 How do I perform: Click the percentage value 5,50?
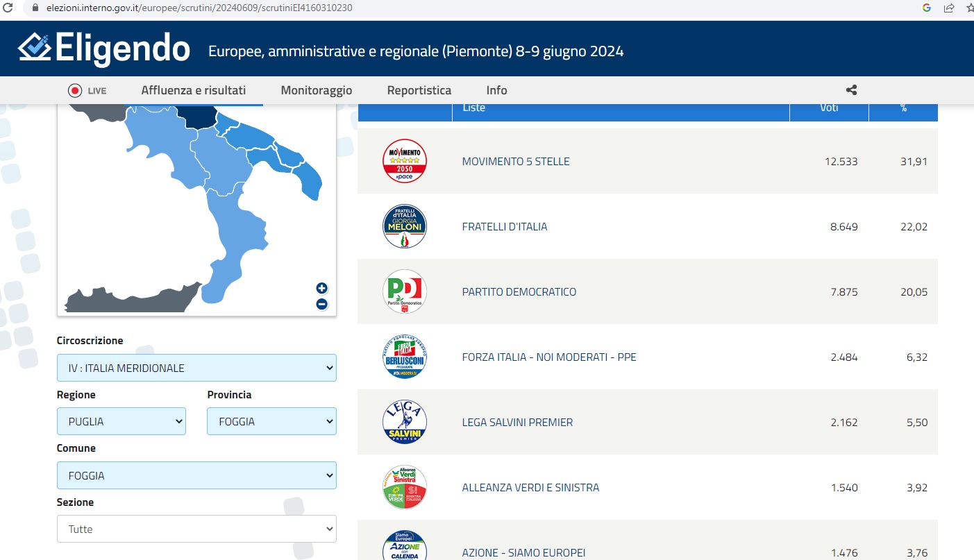click(916, 422)
